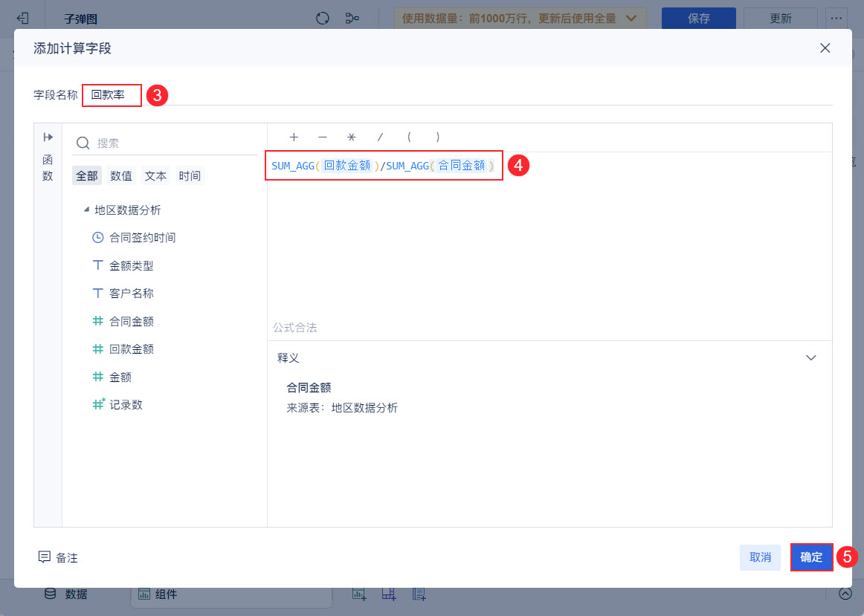
Task: Open the 备注 note option
Action: tap(58, 557)
